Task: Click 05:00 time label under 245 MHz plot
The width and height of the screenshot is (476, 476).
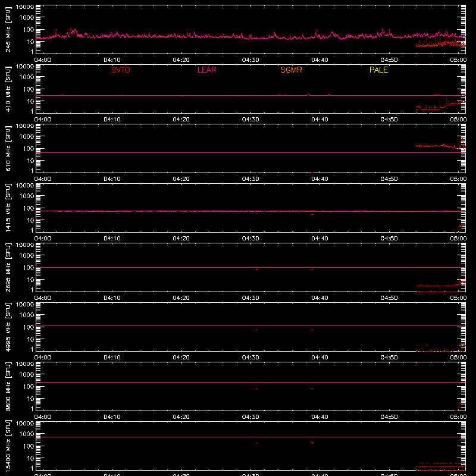Action: point(458,60)
